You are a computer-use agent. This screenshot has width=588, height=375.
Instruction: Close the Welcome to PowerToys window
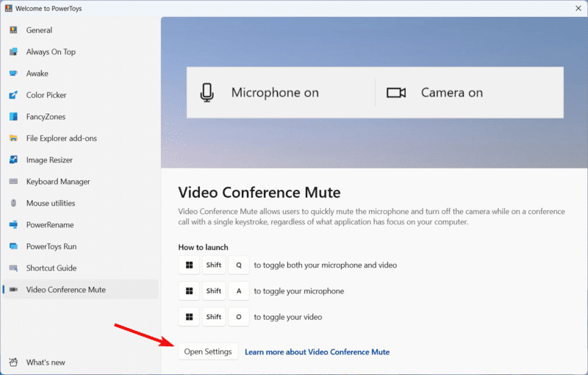(x=578, y=8)
